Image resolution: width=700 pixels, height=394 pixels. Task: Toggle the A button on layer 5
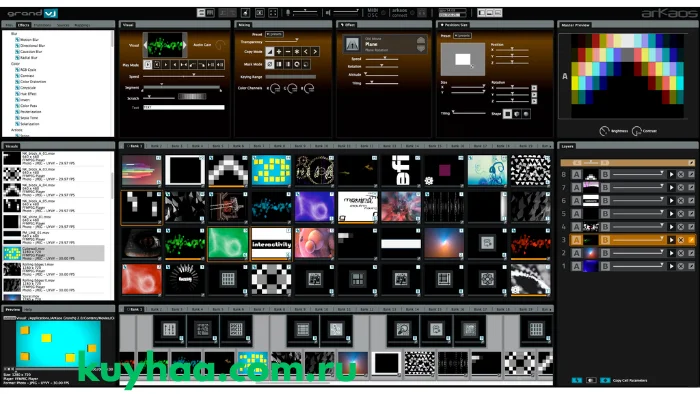576,214
